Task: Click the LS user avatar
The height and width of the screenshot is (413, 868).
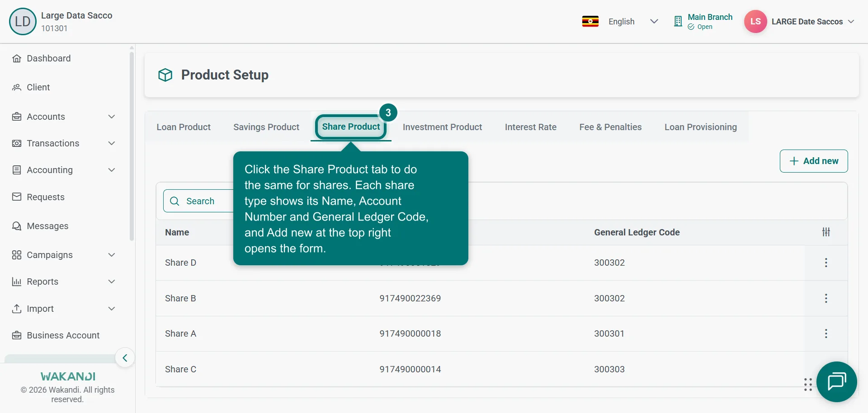Action: point(755,21)
